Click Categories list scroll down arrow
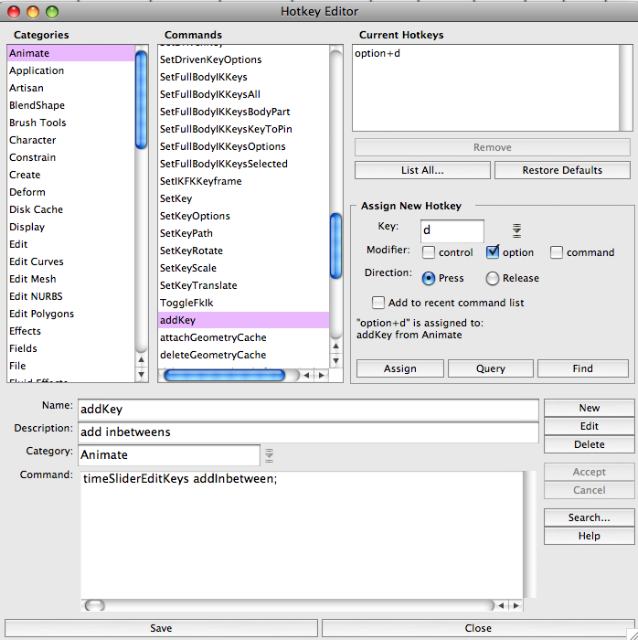638x640 pixels. coord(141,374)
